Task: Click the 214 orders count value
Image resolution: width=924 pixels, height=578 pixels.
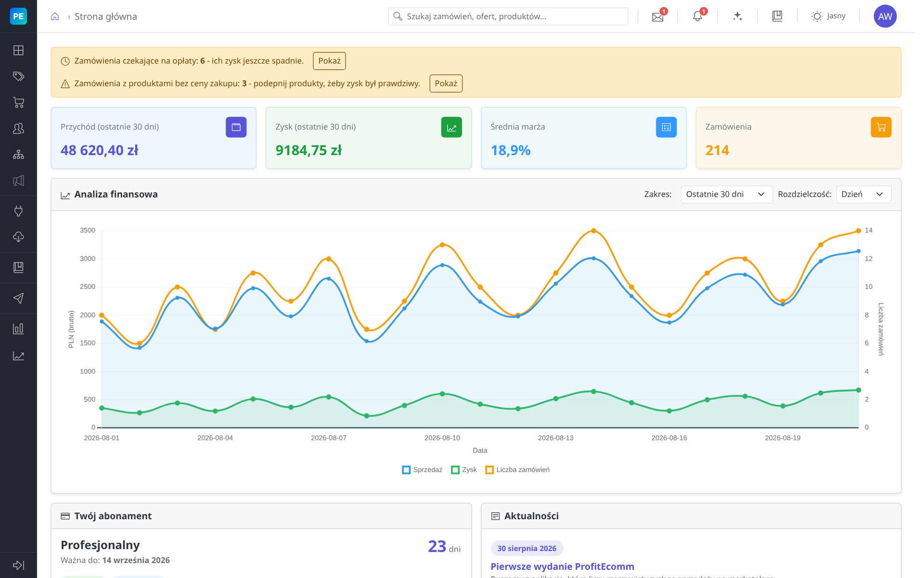Action: coord(718,150)
